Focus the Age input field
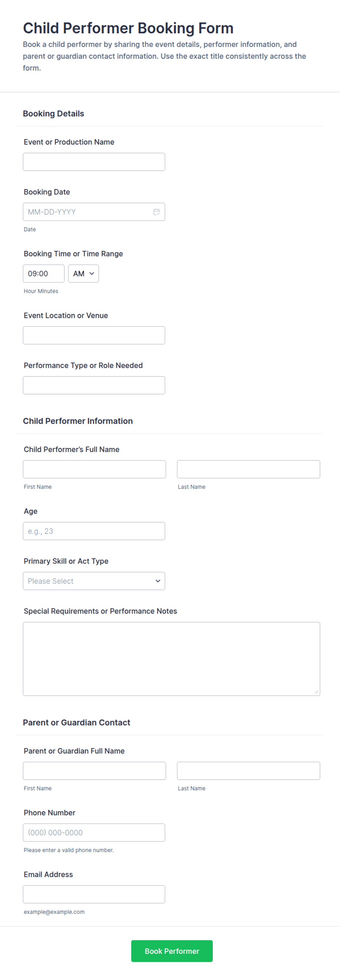This screenshot has height=980, width=340. pos(94,531)
